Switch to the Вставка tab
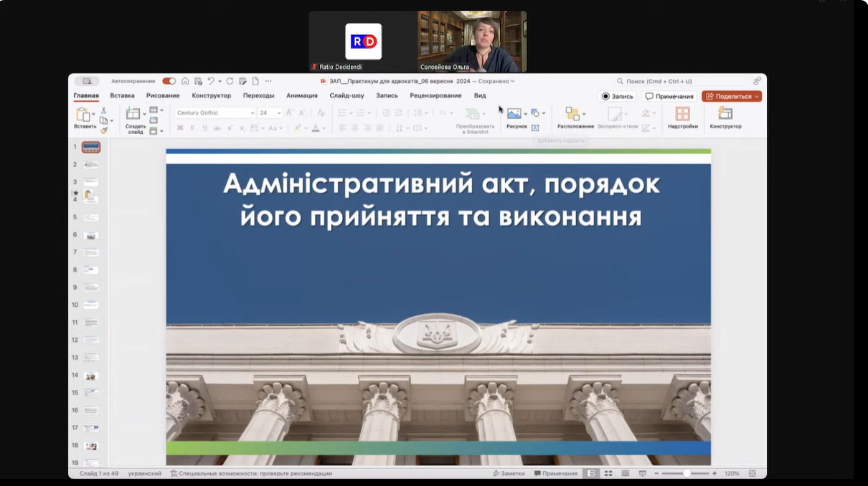 pos(122,96)
